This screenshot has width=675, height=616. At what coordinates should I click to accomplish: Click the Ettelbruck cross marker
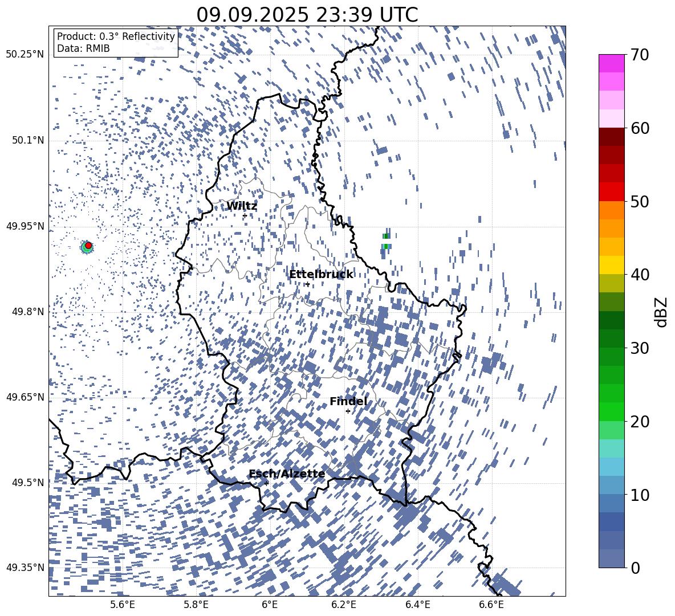tap(307, 284)
